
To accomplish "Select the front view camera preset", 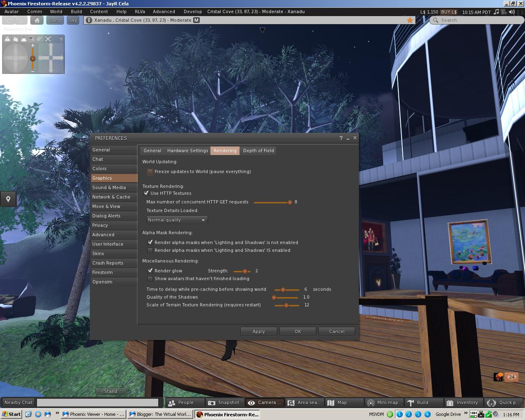I will [x=7, y=39].
